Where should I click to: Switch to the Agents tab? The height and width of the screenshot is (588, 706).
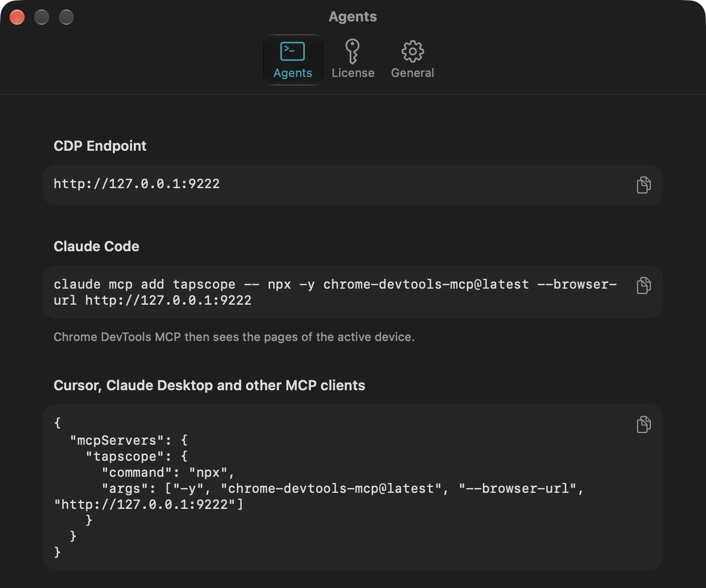[x=293, y=60]
